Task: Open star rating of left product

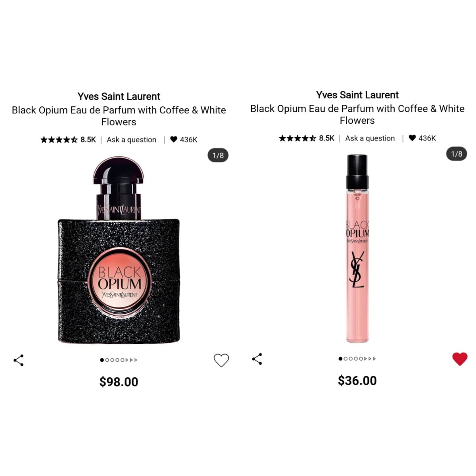Action: coord(59,140)
